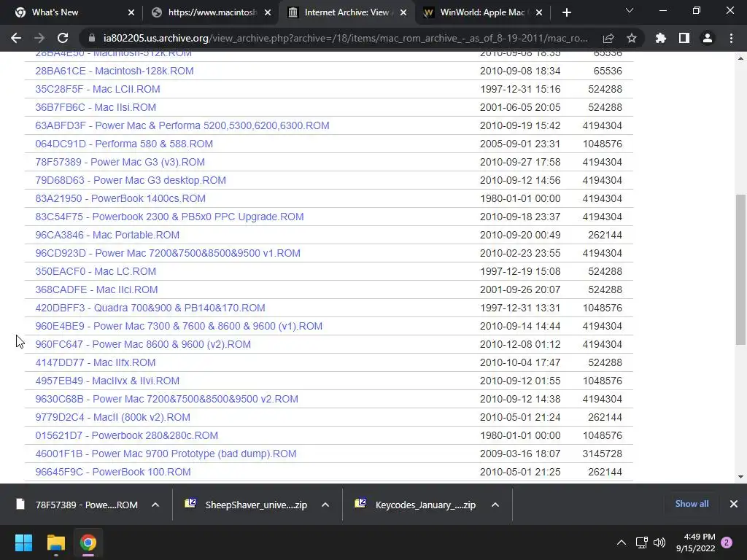Open the Performa 580 & 588.ROM link
747x560 pixels.
click(124, 144)
